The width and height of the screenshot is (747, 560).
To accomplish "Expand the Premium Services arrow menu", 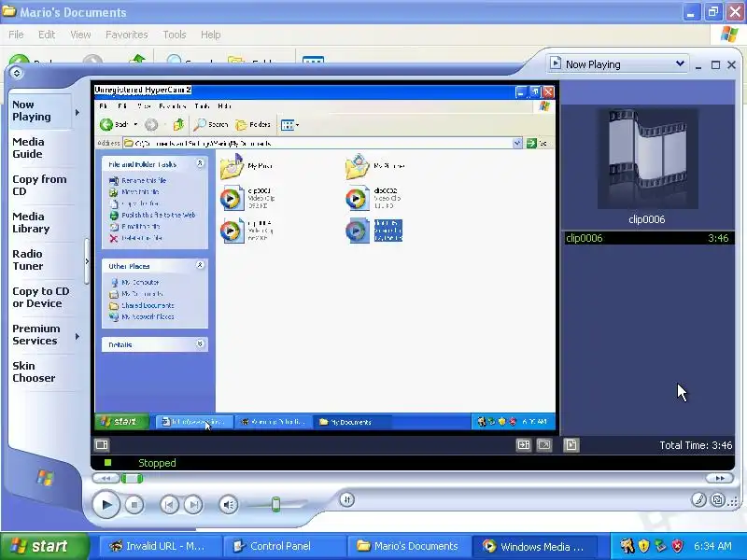I will 78,337.
